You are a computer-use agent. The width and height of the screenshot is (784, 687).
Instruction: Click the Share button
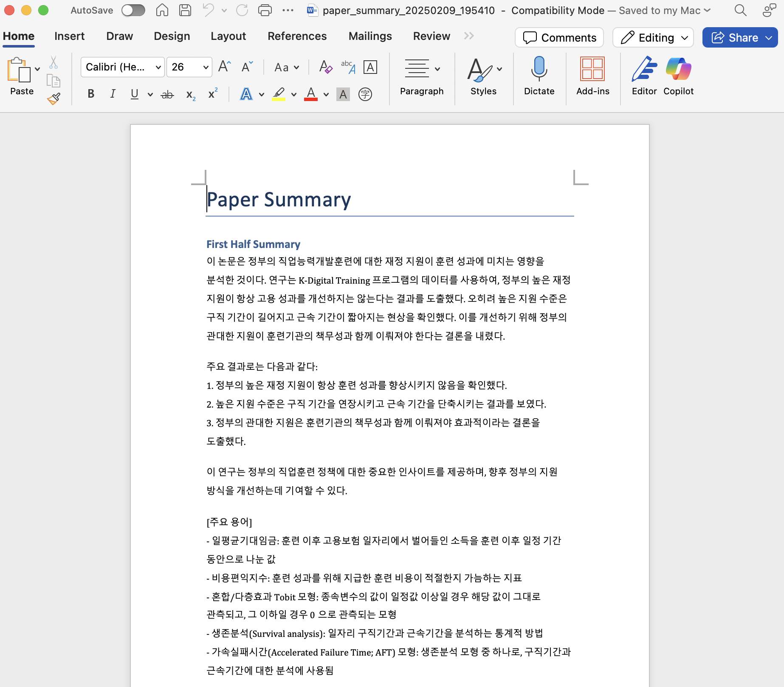(x=740, y=38)
